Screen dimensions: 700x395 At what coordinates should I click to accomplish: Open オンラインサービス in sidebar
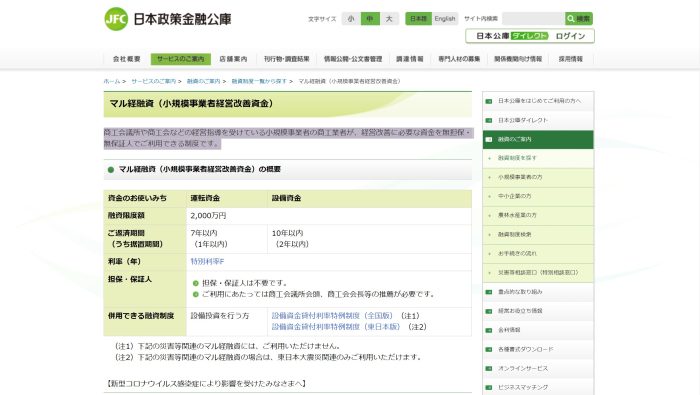[538, 369]
